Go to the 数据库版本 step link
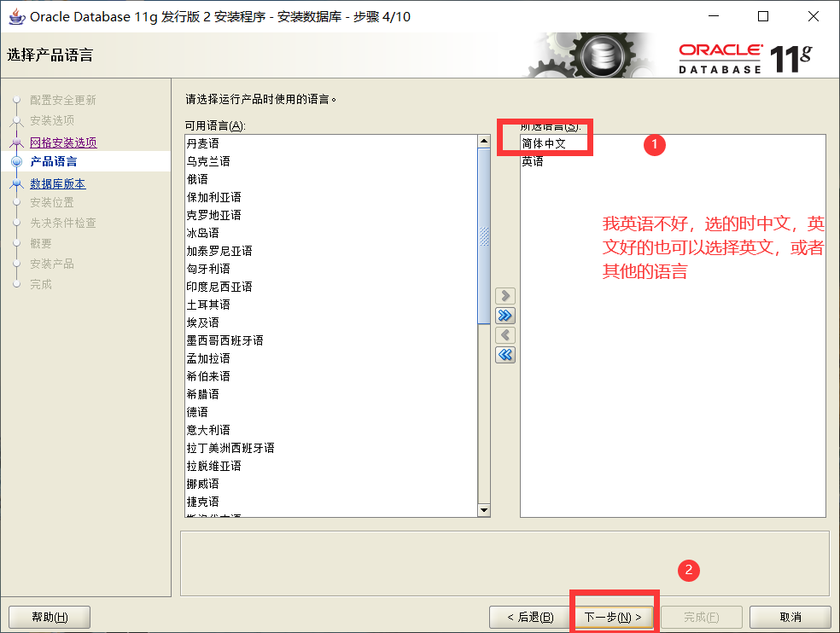This screenshot has width=840, height=633. click(58, 183)
